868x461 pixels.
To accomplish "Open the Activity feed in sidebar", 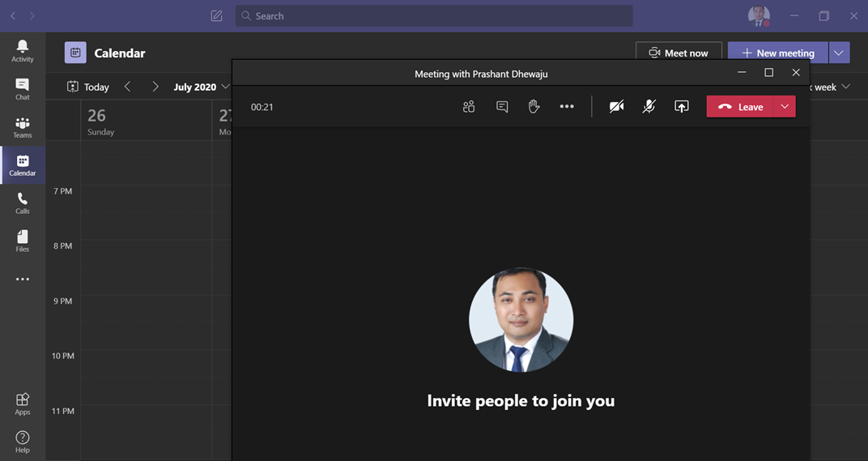I will click(23, 51).
